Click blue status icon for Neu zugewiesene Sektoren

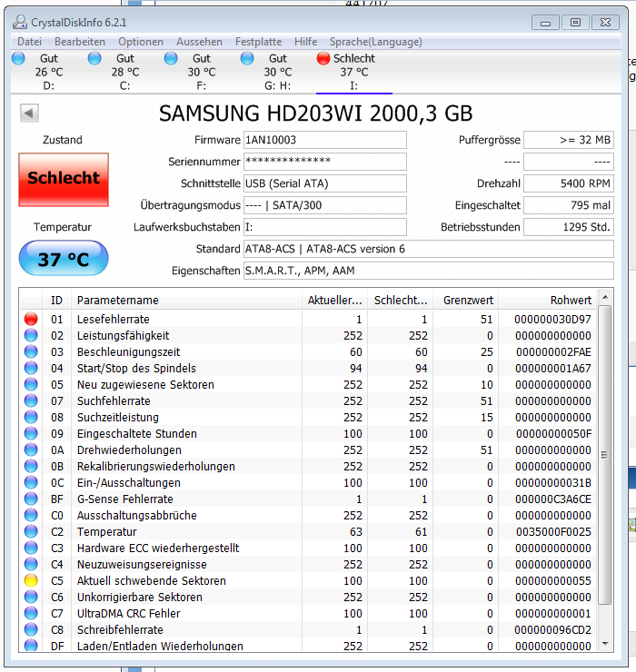pos(31,384)
